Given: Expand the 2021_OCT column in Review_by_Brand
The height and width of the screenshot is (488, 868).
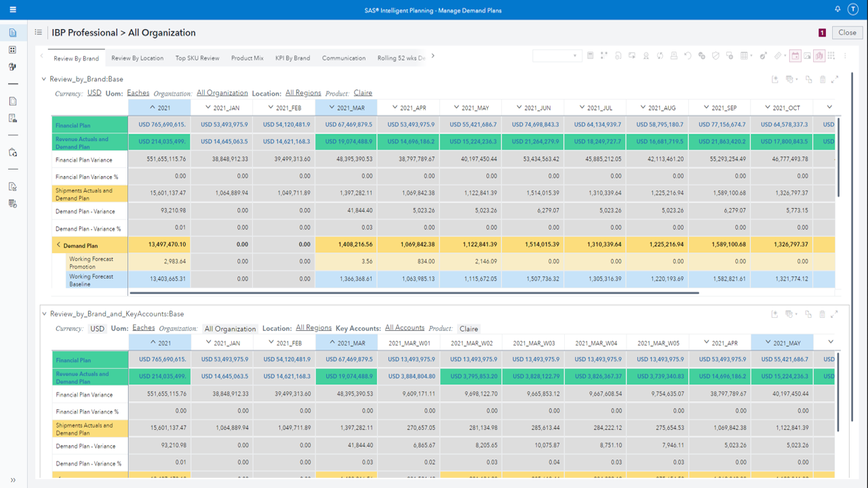Looking at the screenshot, I should click(x=768, y=108).
